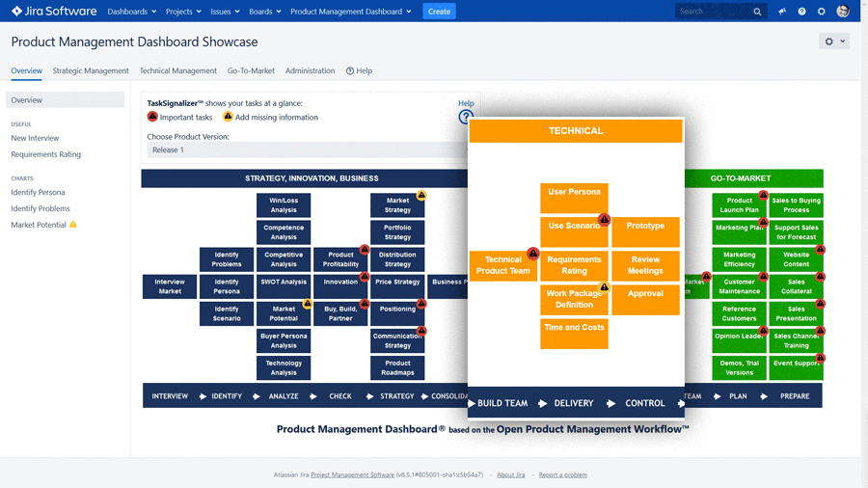Click the Create button
868x488 pixels.
coord(439,11)
